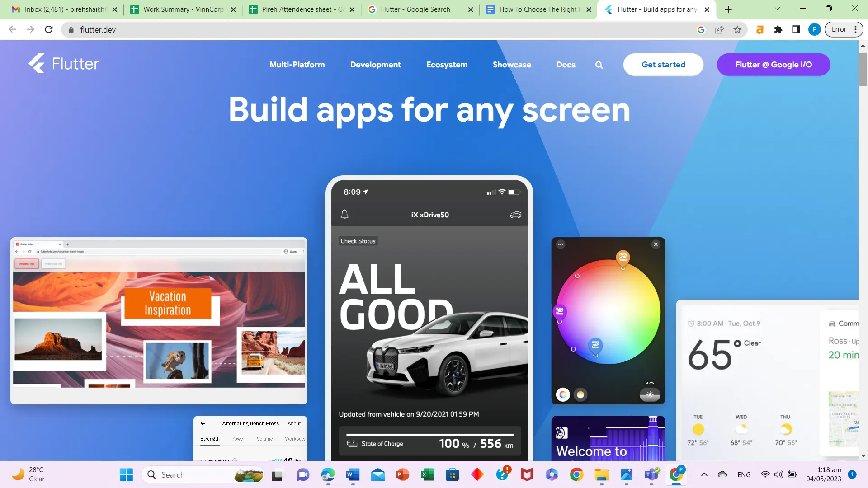
Task: Click the Get started button
Action: pos(663,65)
